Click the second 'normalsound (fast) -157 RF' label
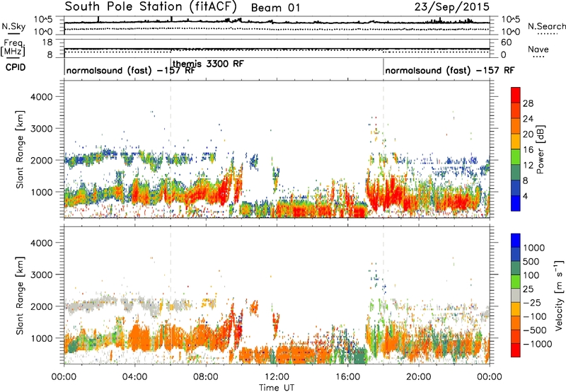 click(450, 70)
